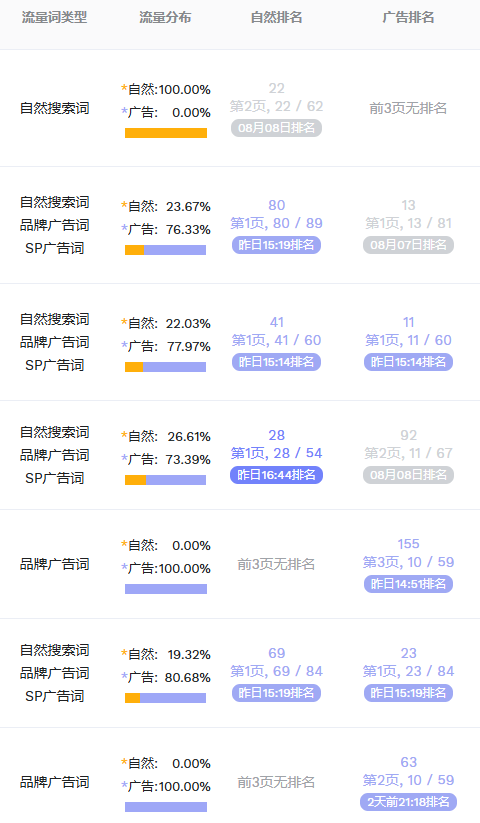Click the 流量词类型 column header
This screenshot has height=823, width=480.
[x=55, y=17]
